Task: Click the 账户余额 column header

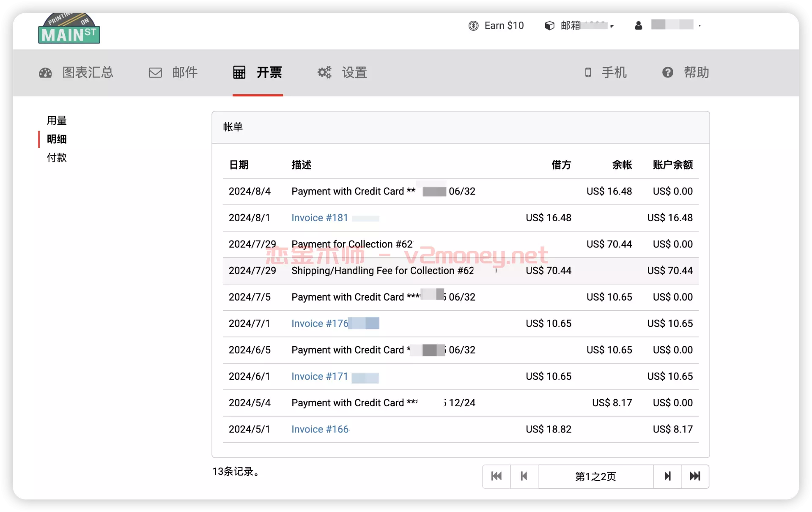Action: (x=673, y=165)
